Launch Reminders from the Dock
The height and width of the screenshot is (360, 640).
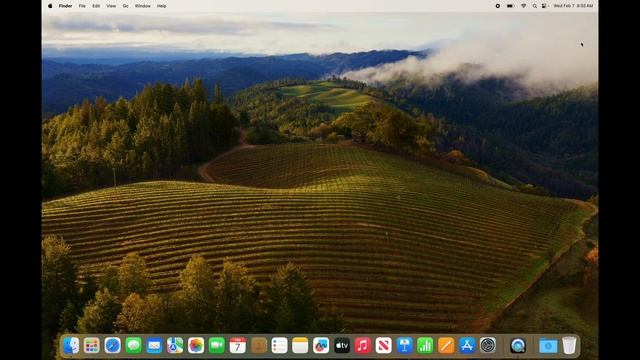click(x=280, y=346)
